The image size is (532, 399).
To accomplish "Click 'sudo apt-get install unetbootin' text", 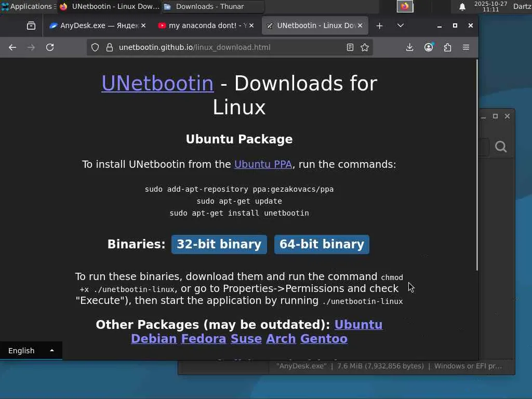I will (239, 213).
